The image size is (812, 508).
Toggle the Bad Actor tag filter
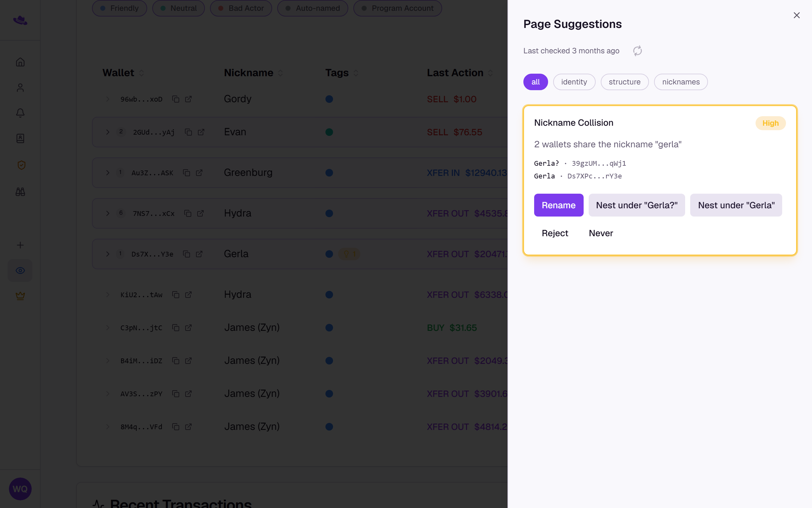tap(241, 8)
